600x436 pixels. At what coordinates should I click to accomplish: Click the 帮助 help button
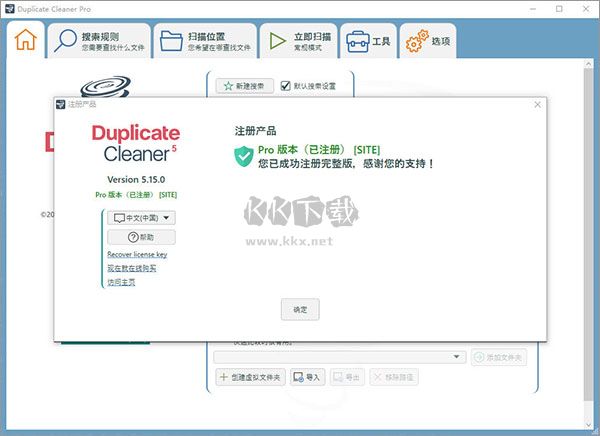[141, 237]
